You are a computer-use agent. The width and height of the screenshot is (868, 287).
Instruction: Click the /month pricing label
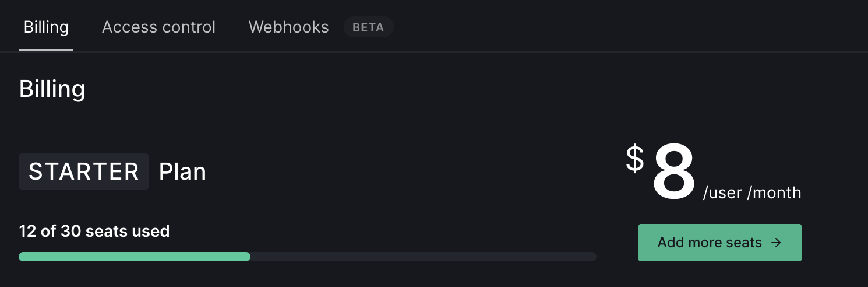point(774,193)
